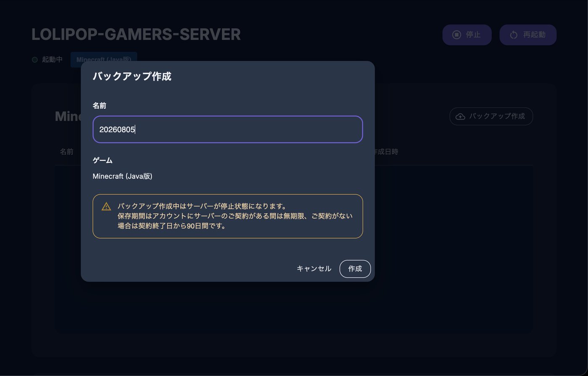
Task: Click the バックアップ作成 dialog heading
Action: click(132, 76)
